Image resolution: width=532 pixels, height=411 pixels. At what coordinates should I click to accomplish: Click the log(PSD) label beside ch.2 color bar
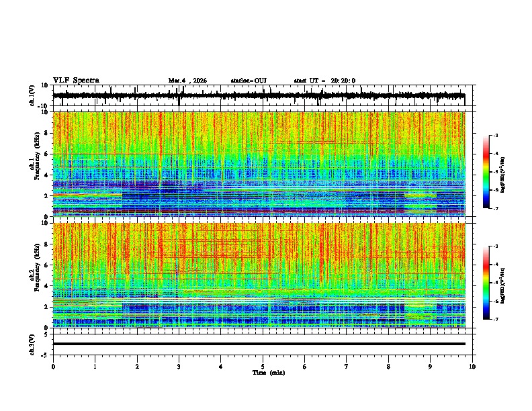point(503,286)
